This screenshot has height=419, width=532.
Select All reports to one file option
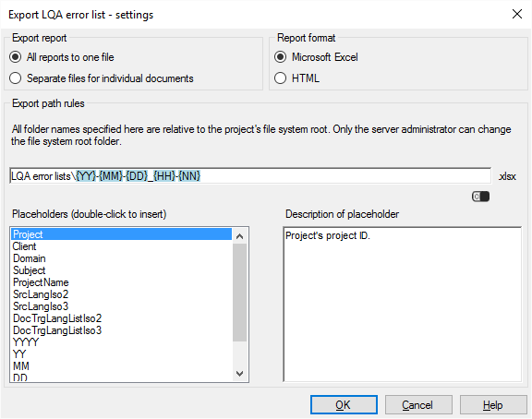click(x=62, y=57)
